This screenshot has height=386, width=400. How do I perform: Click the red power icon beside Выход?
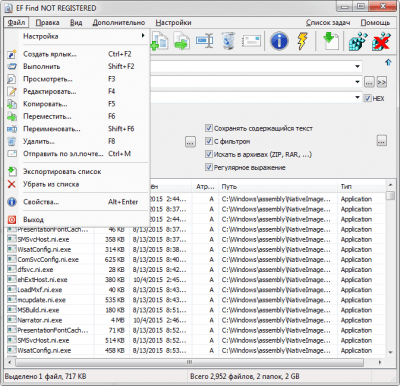pyautogui.click(x=12, y=220)
